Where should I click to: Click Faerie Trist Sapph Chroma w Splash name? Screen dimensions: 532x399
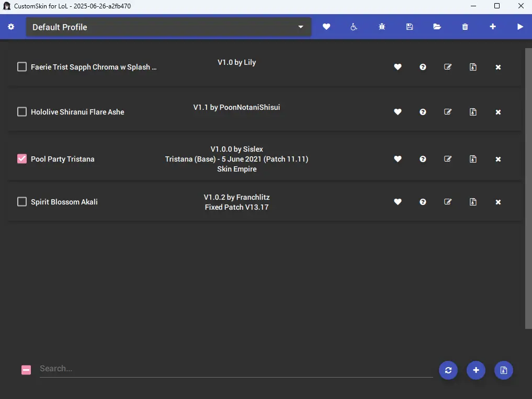[x=94, y=67]
